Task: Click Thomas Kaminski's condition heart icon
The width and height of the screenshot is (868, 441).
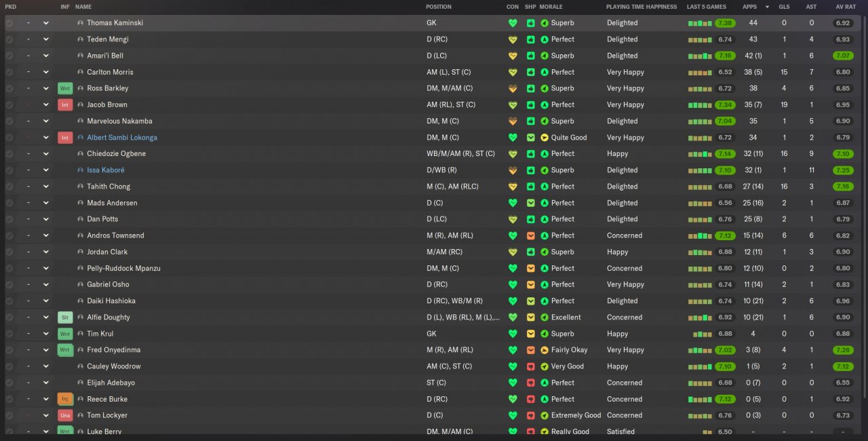Action: (x=513, y=23)
